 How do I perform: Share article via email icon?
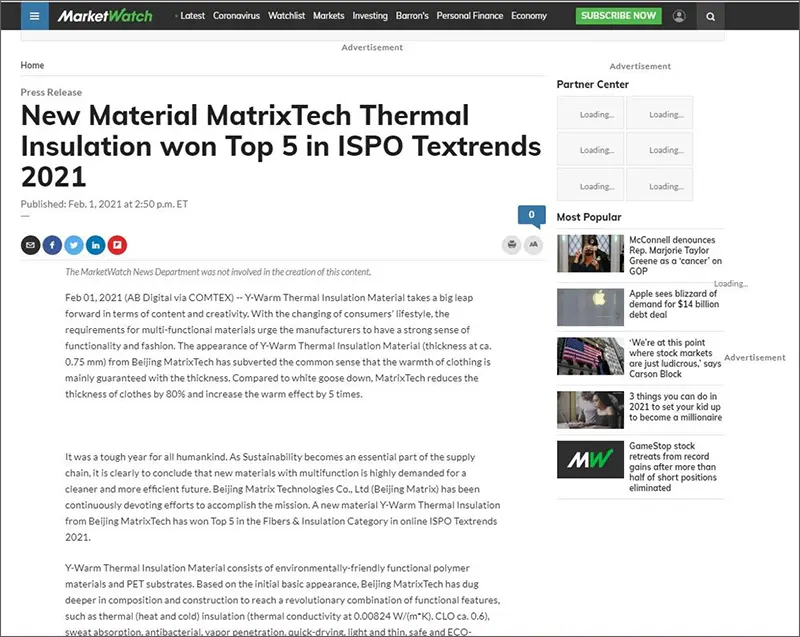31,245
